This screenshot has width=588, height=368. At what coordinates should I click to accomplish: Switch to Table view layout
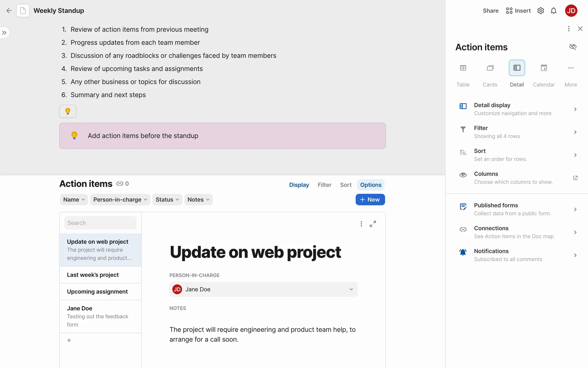coord(463,68)
